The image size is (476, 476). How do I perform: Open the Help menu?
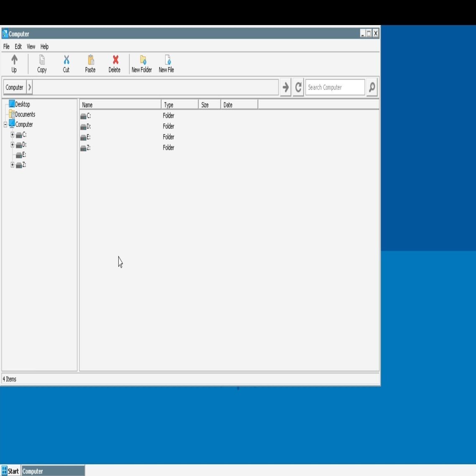[x=44, y=46]
